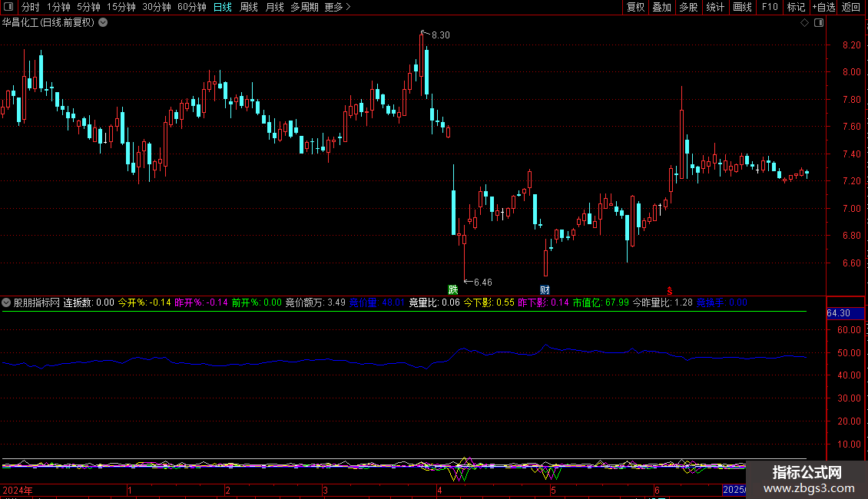Click the 竞换手: 0.00 value

(722, 302)
